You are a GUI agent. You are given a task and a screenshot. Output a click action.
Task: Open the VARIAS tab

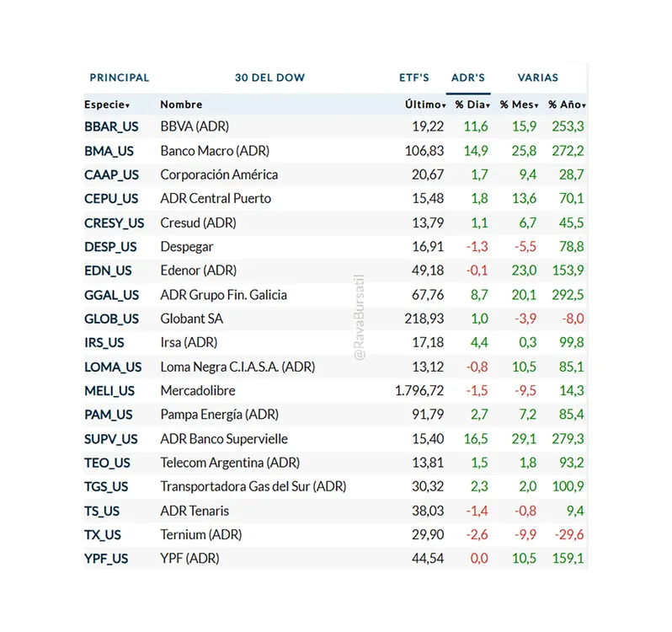click(537, 78)
